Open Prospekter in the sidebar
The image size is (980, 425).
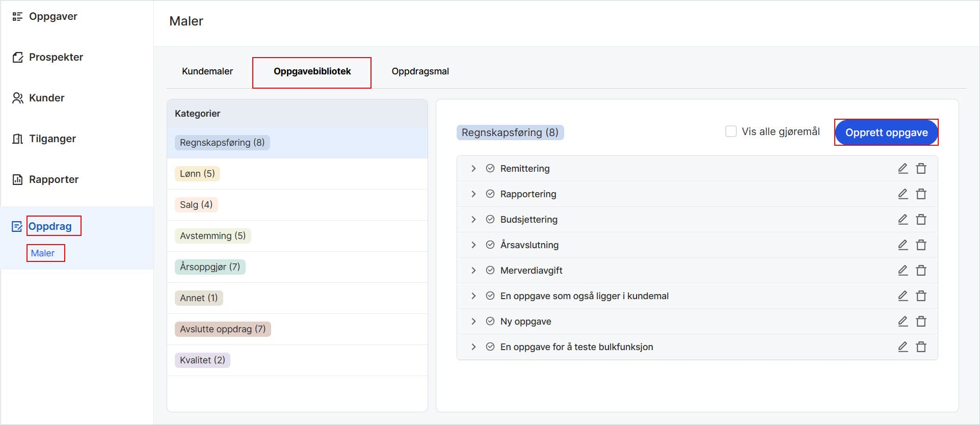pos(56,57)
